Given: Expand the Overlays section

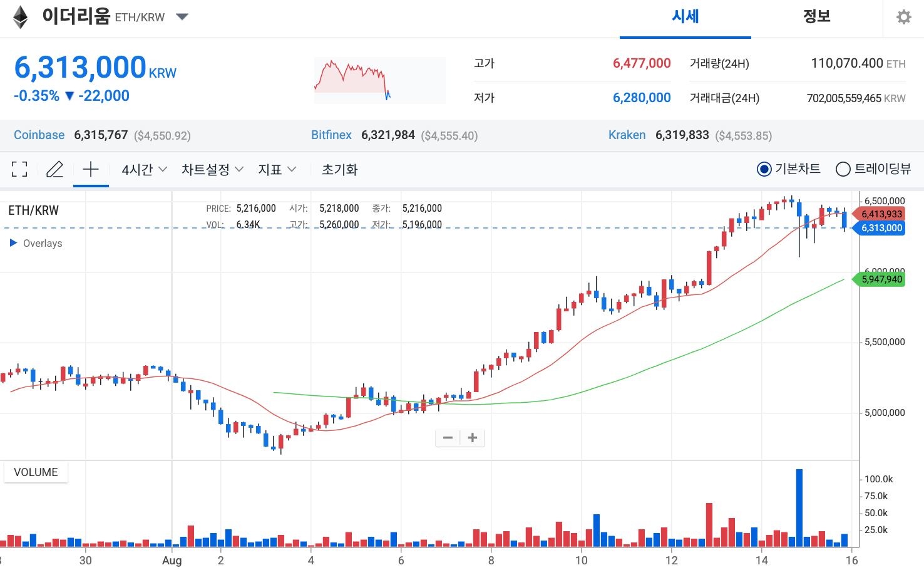Looking at the screenshot, I should (x=35, y=243).
